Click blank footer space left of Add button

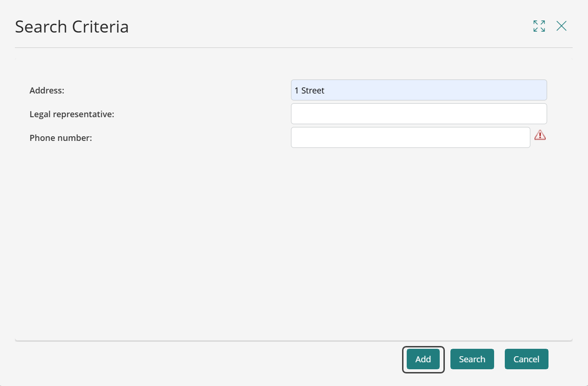point(209,359)
